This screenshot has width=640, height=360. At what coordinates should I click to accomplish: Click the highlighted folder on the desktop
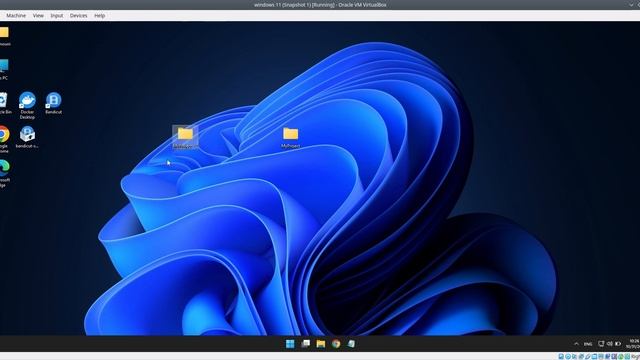pyautogui.click(x=185, y=137)
